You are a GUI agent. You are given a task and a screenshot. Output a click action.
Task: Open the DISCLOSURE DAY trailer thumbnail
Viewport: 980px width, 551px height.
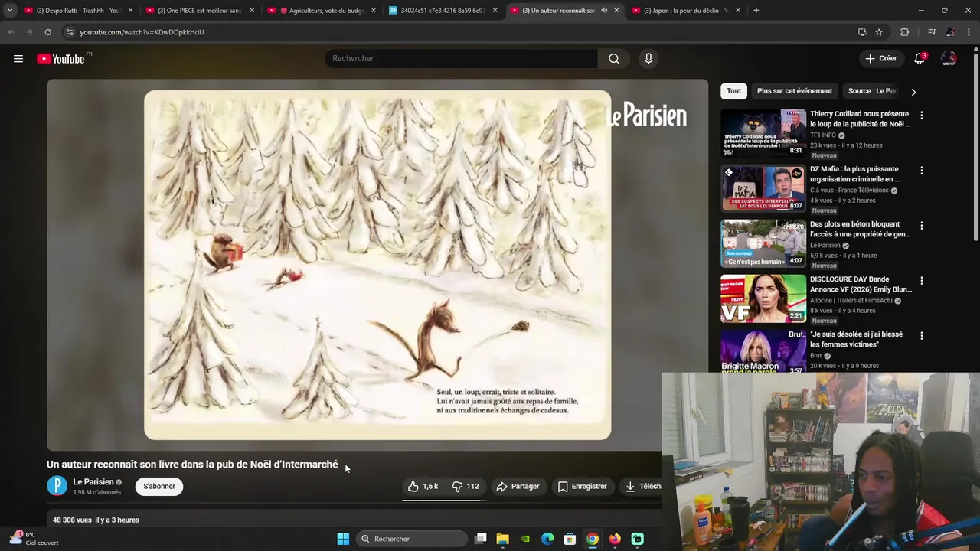[x=763, y=298]
